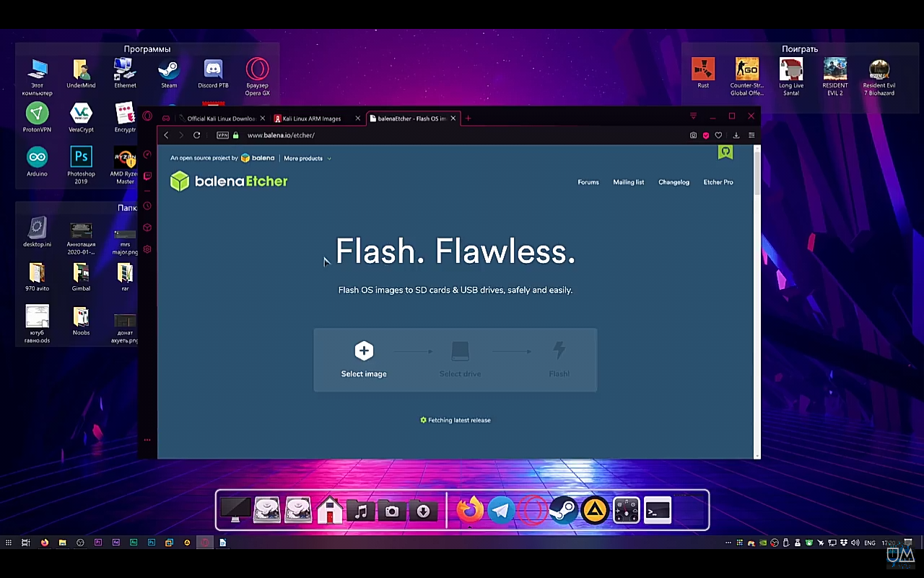Bookmark page with the heart icon

[718, 135]
